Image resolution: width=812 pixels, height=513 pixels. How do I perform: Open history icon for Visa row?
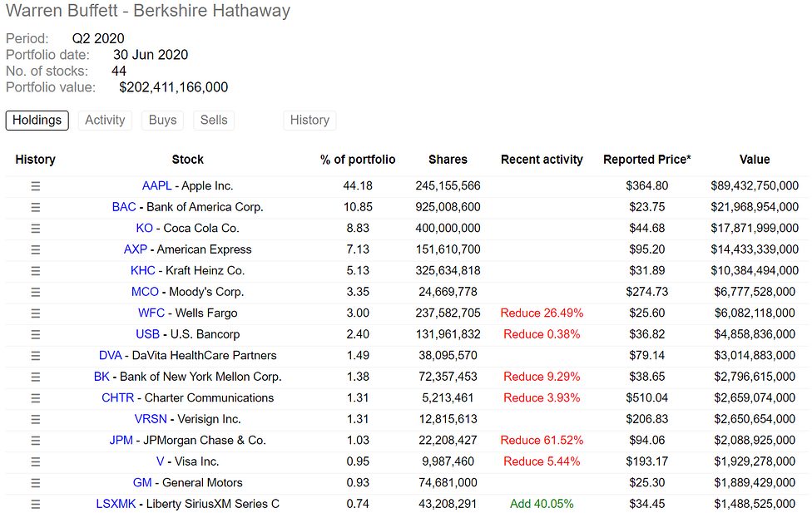(x=35, y=461)
